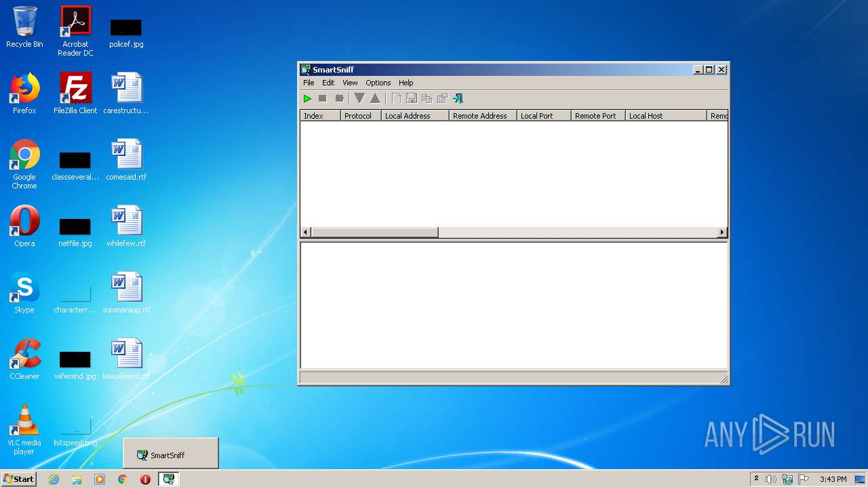Select the policef.jpg desktop file
The image size is (868, 488).
(126, 32)
